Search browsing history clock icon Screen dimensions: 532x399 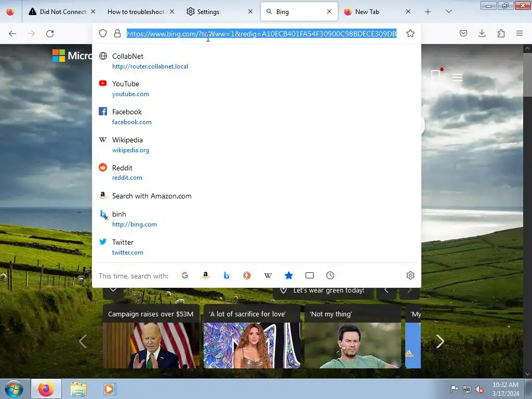click(330, 275)
